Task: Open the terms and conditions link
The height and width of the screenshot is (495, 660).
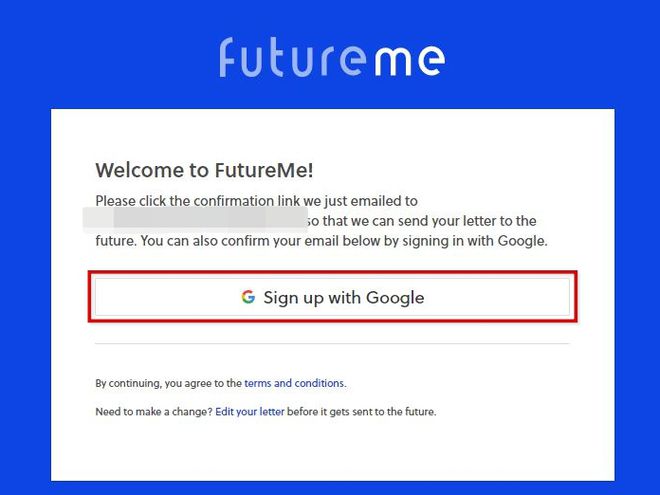Action: [x=294, y=383]
